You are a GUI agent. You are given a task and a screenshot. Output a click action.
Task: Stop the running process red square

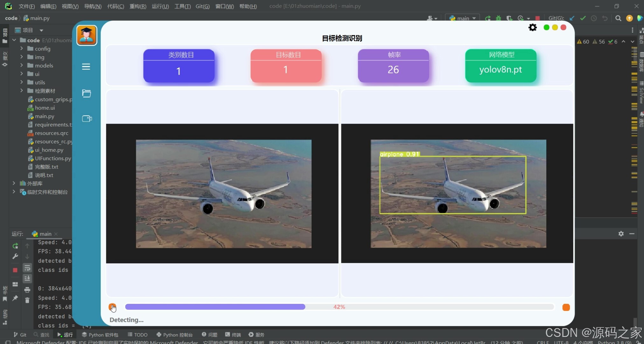click(x=15, y=270)
